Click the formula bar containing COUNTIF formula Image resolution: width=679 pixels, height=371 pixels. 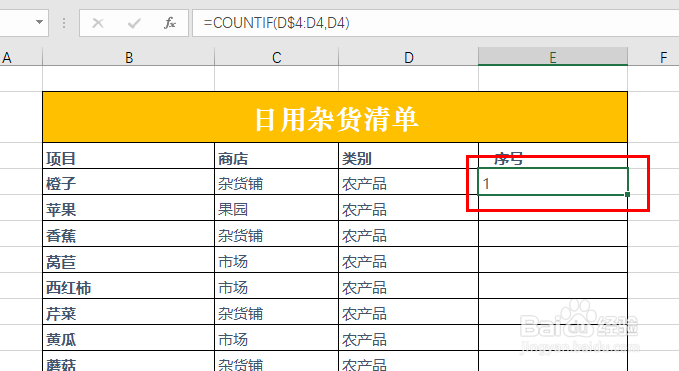point(435,23)
